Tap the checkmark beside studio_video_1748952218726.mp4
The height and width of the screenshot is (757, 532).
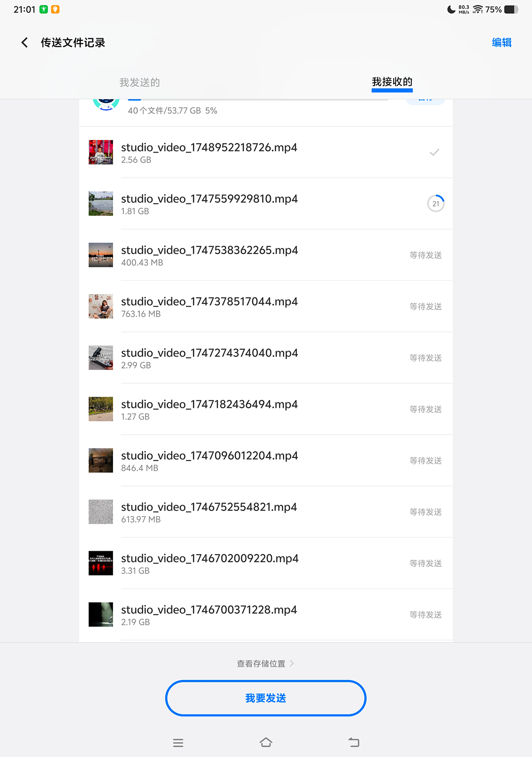434,152
